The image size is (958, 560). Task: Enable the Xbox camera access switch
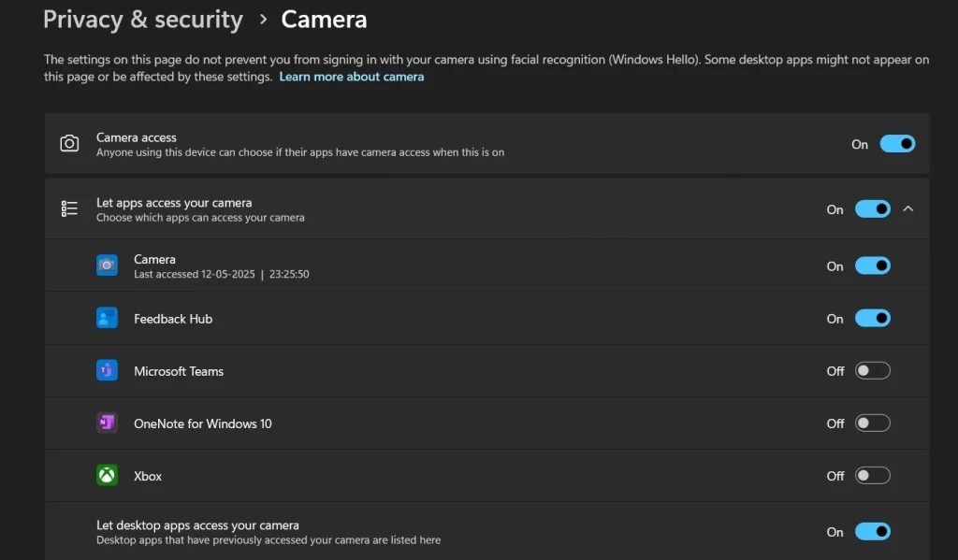coord(872,476)
